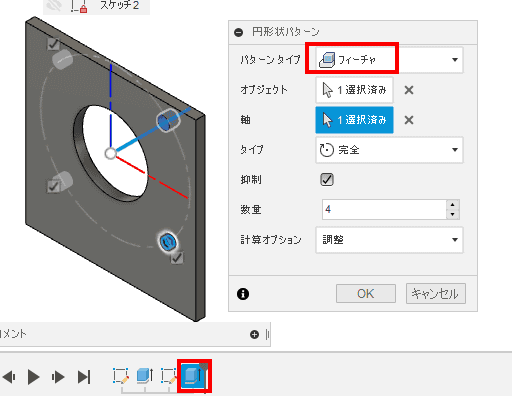Click the origin point on model
This screenshot has height=396, width=512.
click(110, 154)
